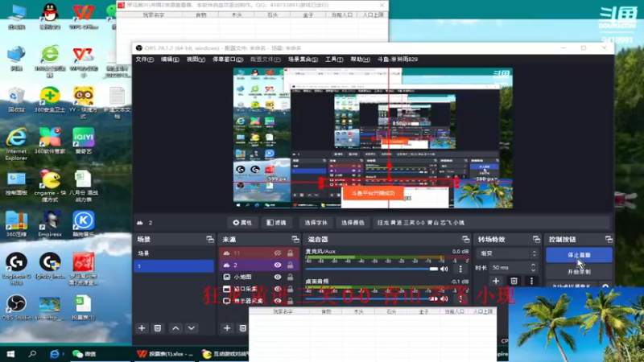Pop out the 来源 dock panel
Viewport: 644px width, 362px height.
click(295, 239)
